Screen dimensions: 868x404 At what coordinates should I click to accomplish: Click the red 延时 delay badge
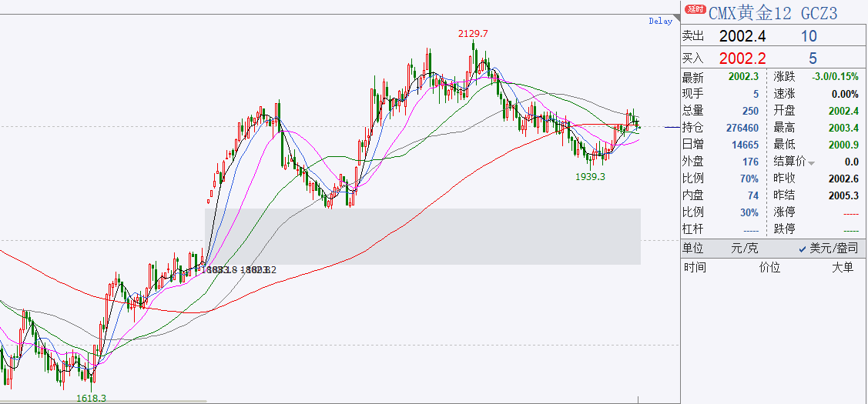pos(695,9)
